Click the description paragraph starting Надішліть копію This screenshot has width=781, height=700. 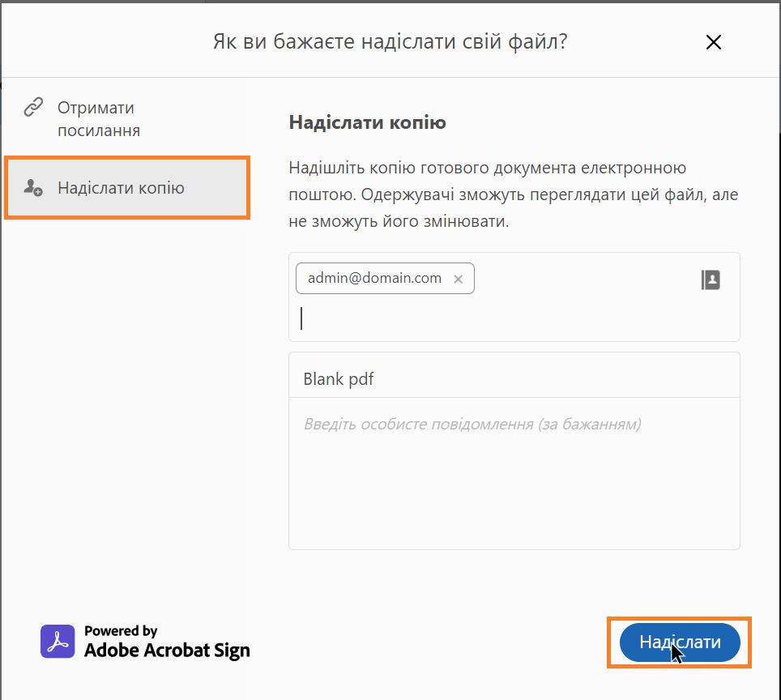pos(513,194)
